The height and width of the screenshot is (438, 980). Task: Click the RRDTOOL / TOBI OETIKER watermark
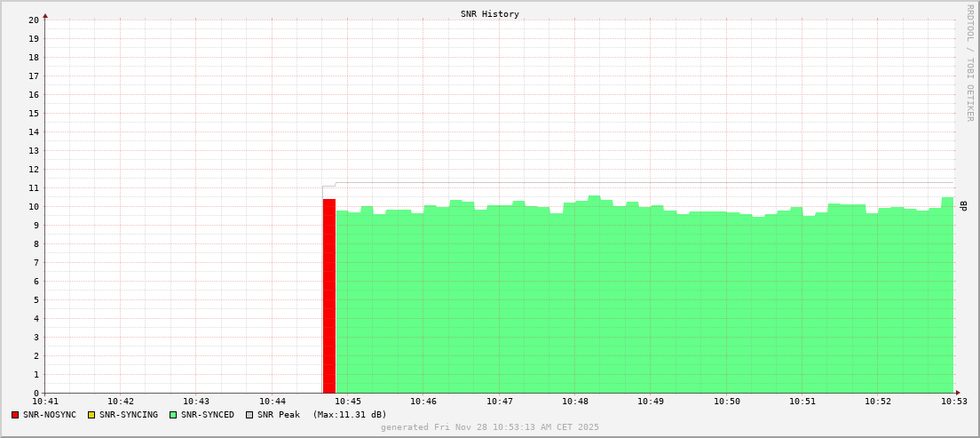(969, 62)
